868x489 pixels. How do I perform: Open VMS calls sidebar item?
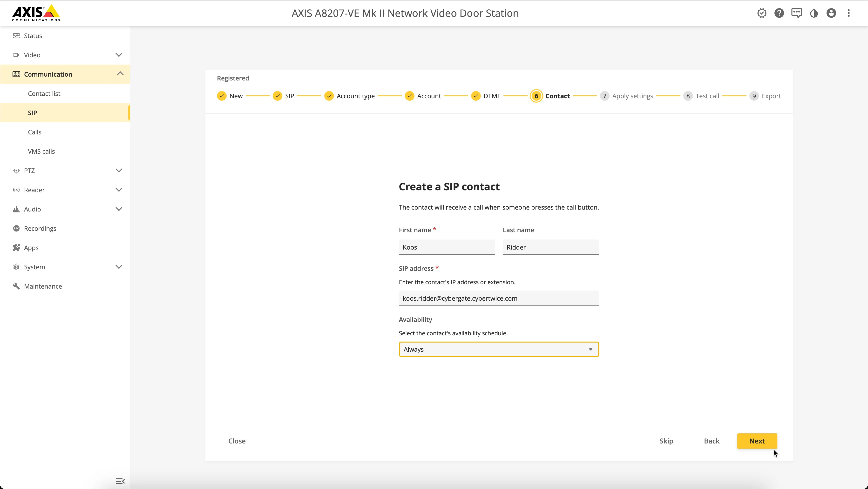41,152
